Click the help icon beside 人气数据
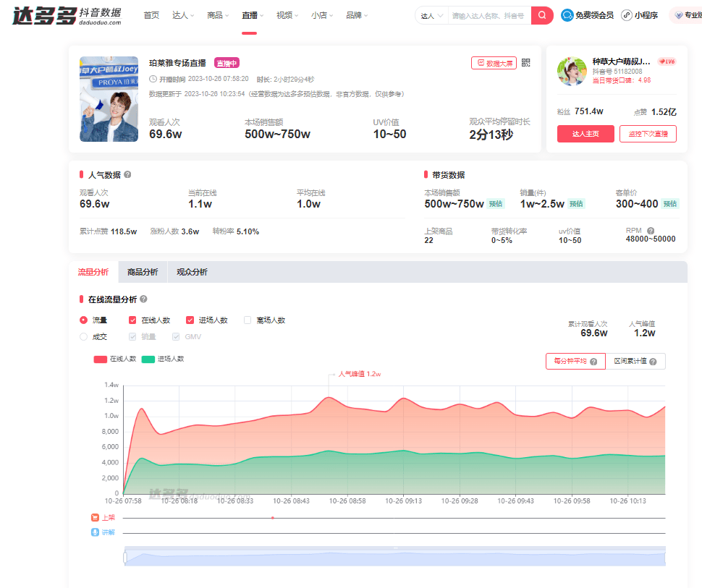 pyautogui.click(x=129, y=174)
